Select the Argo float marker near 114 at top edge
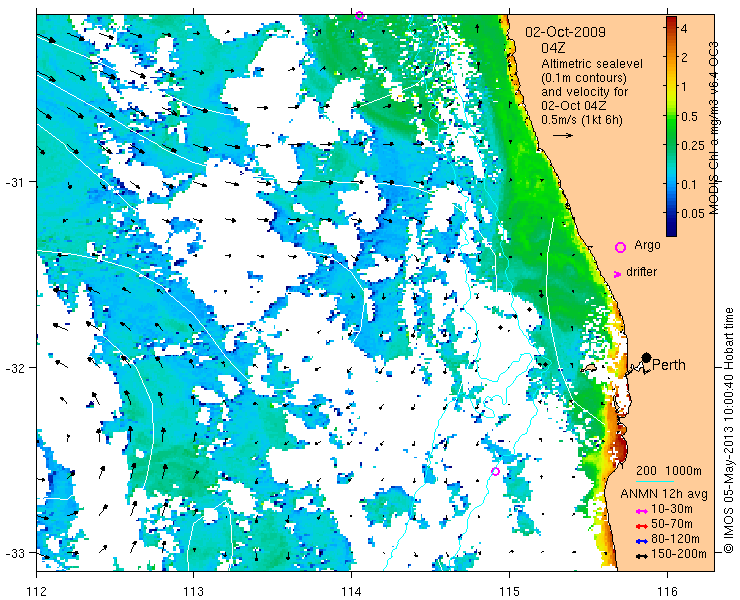This screenshot has height=600, width=740. pos(360,15)
